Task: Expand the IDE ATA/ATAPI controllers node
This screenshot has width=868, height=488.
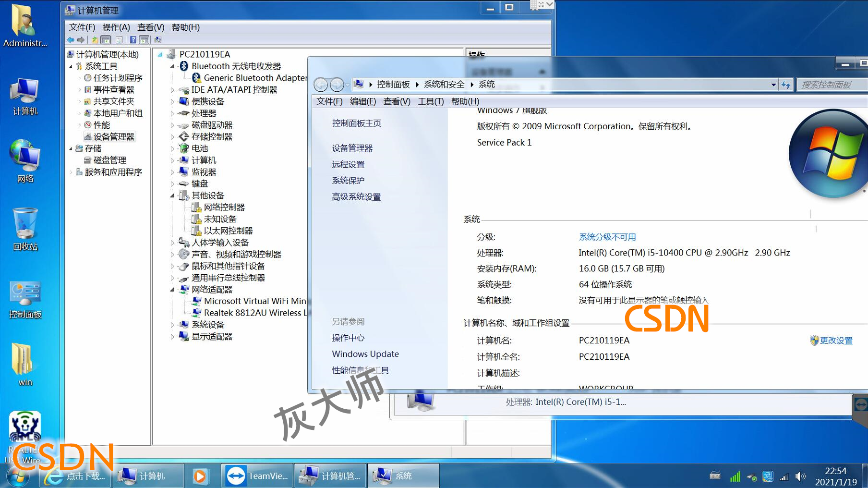Action: (x=172, y=90)
